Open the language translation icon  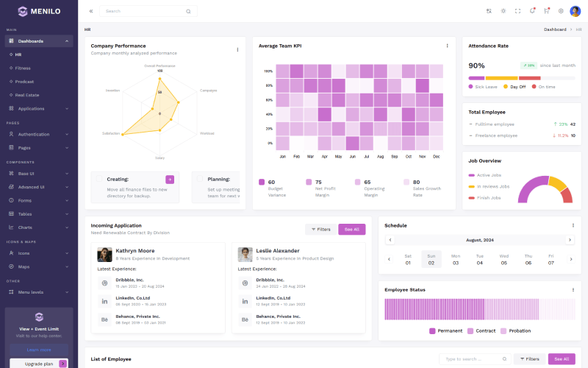coord(489,11)
